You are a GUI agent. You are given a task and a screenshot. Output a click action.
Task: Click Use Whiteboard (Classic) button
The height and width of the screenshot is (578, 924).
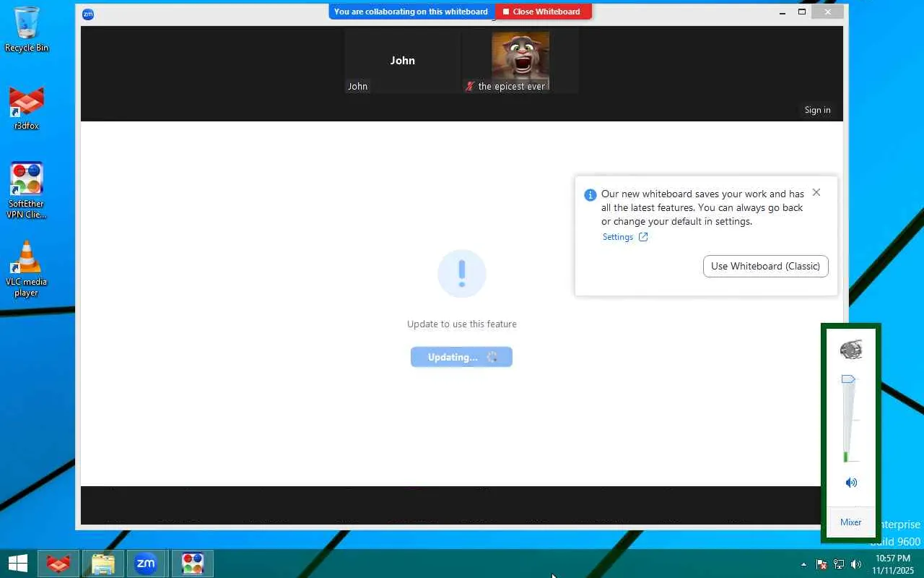(x=766, y=266)
